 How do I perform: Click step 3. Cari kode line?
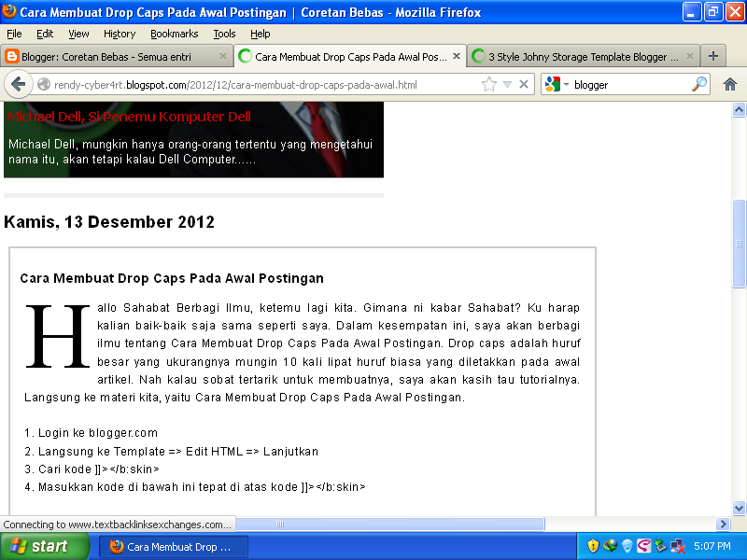92,469
